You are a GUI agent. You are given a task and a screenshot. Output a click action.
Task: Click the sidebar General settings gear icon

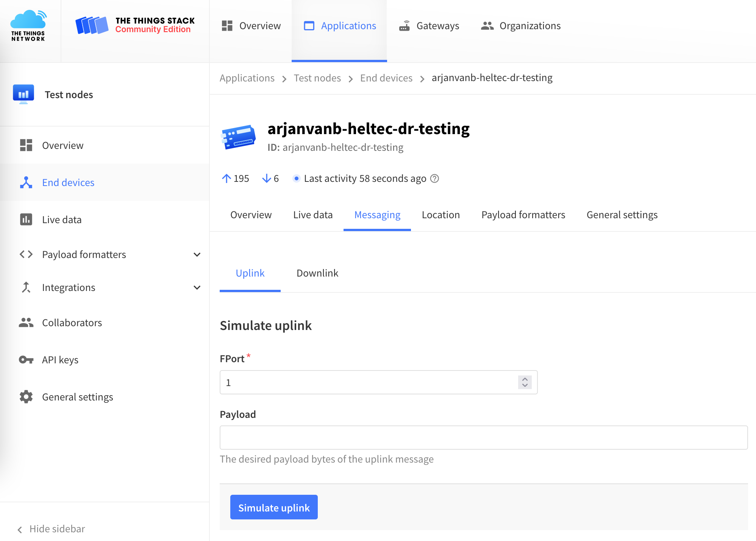[x=26, y=397]
